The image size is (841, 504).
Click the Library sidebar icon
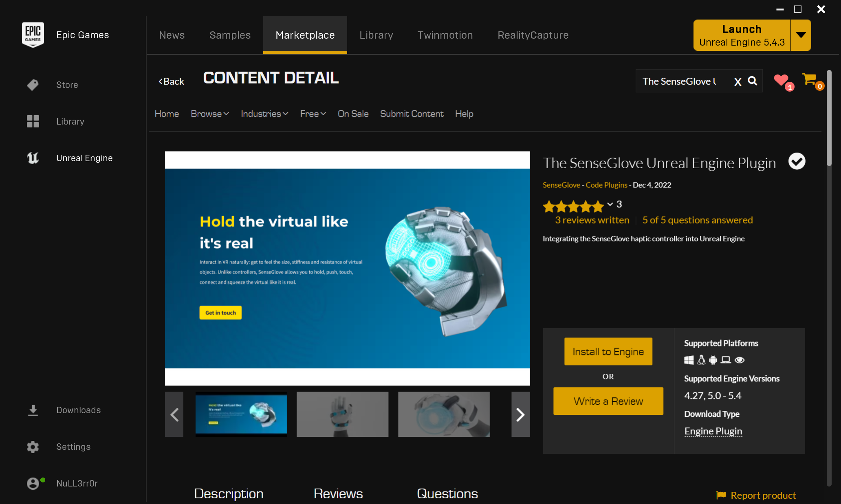click(33, 121)
